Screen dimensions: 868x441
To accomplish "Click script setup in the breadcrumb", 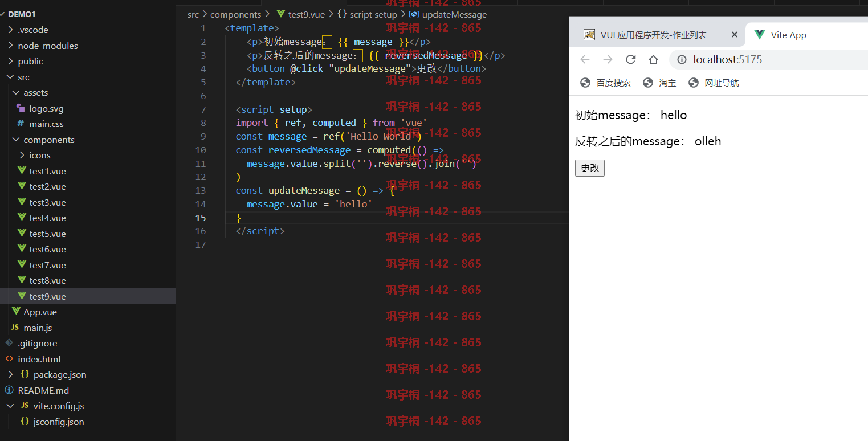I will 373,15.
